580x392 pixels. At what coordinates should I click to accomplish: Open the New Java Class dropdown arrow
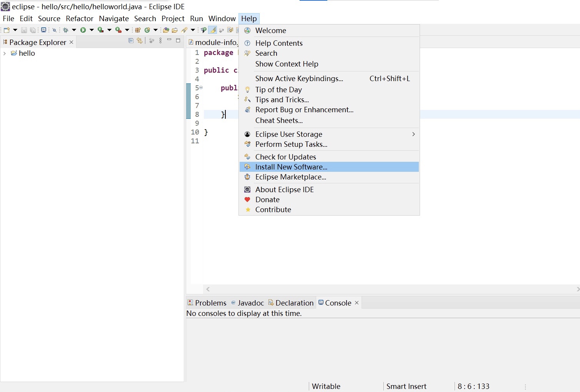pyautogui.click(x=155, y=30)
